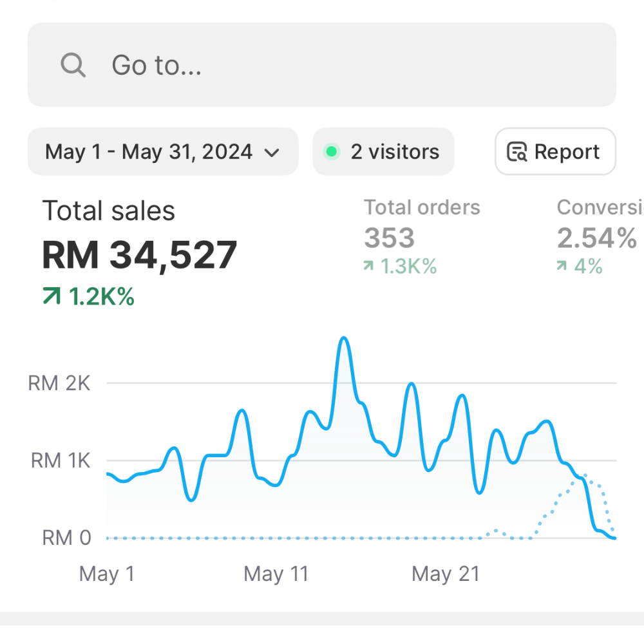This screenshot has height=644, width=644.
Task: Click the RM 2K y-axis label
Action: 59,384
